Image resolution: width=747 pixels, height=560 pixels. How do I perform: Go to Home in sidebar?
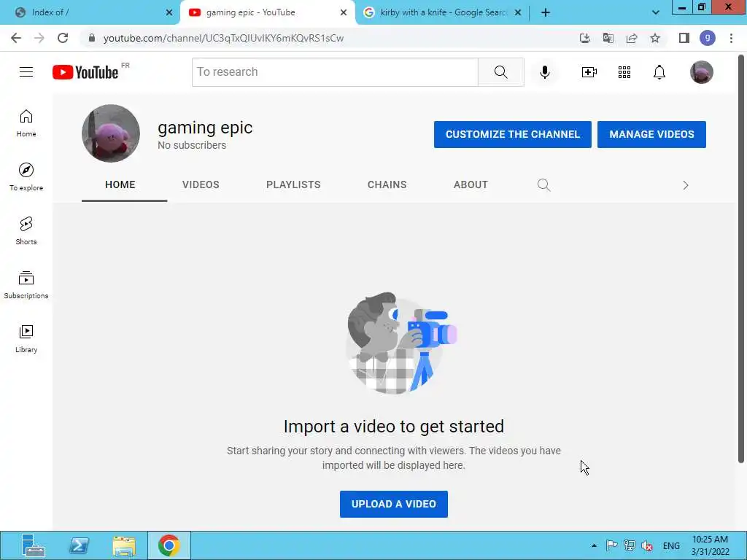(26, 123)
